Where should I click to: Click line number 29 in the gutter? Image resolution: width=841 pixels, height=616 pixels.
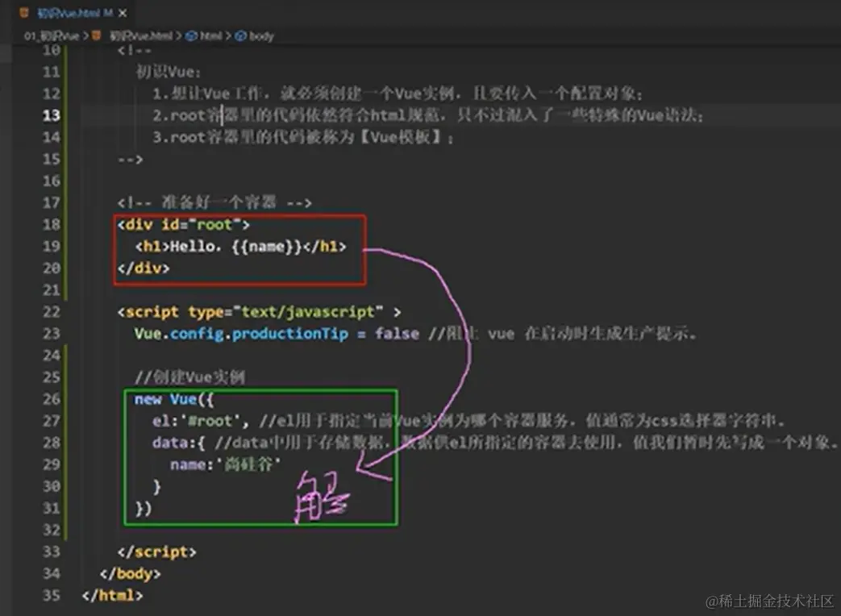(x=52, y=464)
